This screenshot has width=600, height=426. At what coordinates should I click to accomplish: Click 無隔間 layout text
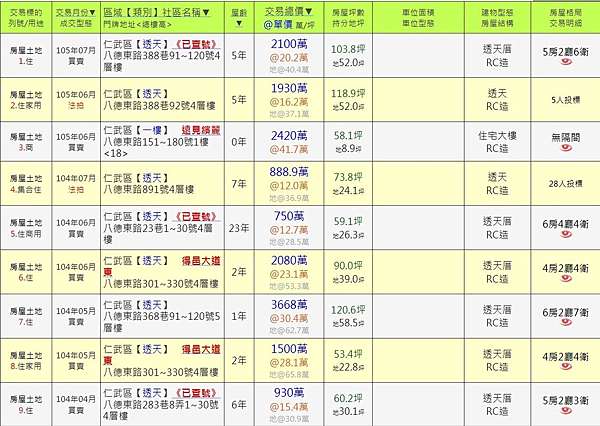pyautogui.click(x=566, y=137)
